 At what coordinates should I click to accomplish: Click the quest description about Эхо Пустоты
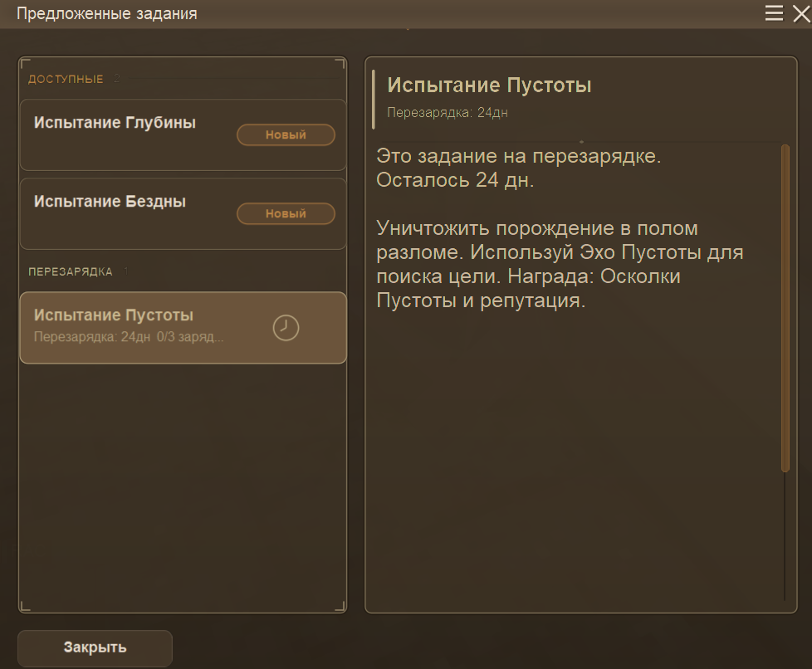pyautogui.click(x=560, y=265)
